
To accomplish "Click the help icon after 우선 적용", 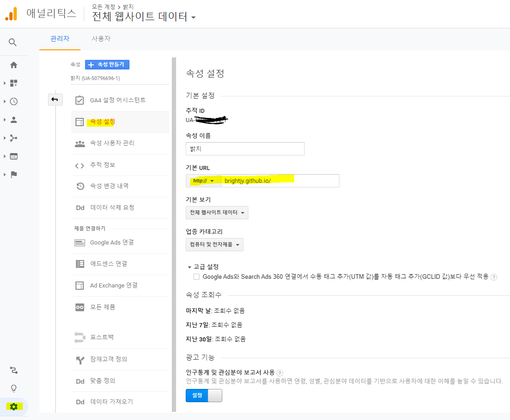I will tap(494, 277).
